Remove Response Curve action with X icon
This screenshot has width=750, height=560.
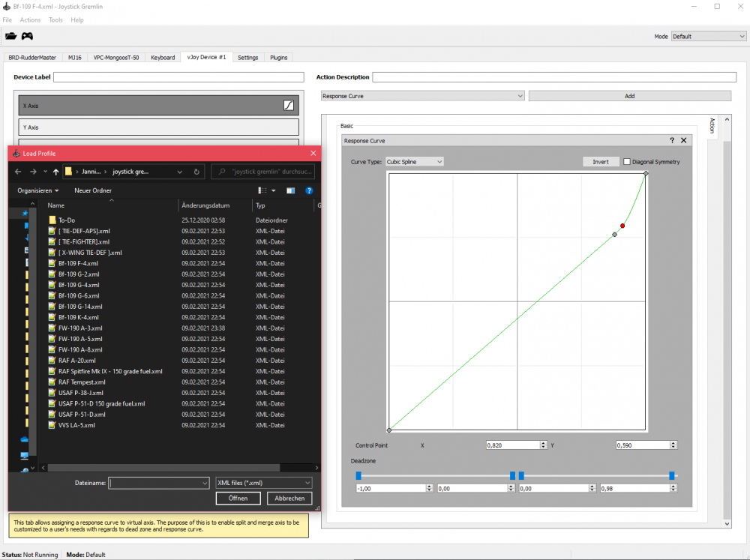[683, 140]
